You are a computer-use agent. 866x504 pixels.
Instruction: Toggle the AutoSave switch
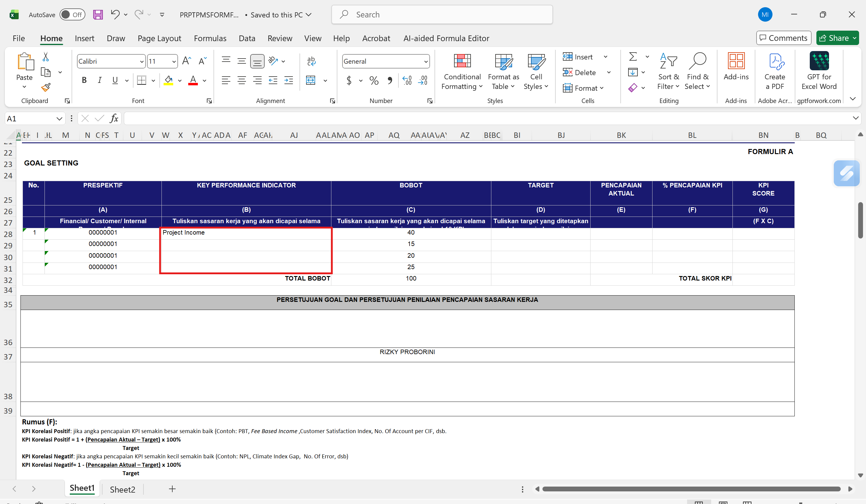(x=72, y=15)
